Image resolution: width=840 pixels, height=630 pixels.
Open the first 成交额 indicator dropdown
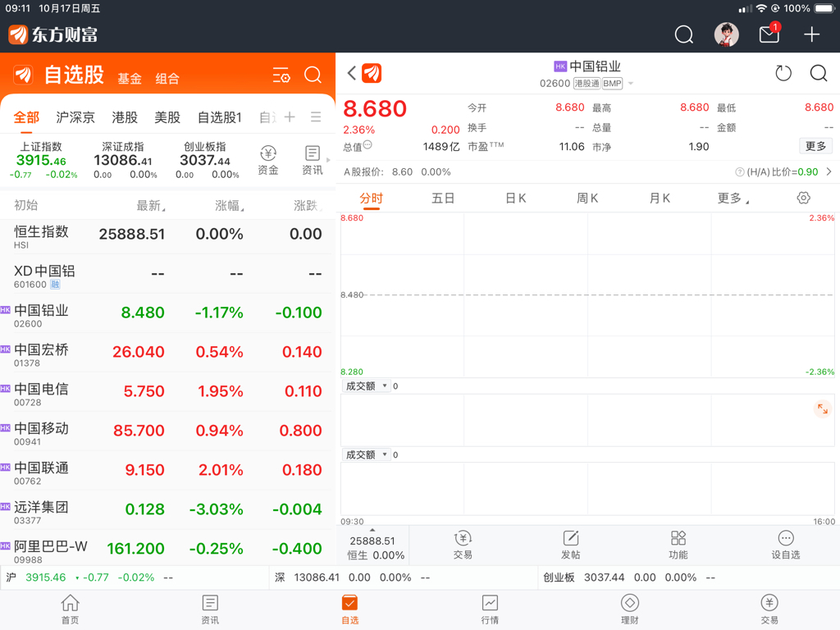coord(367,386)
